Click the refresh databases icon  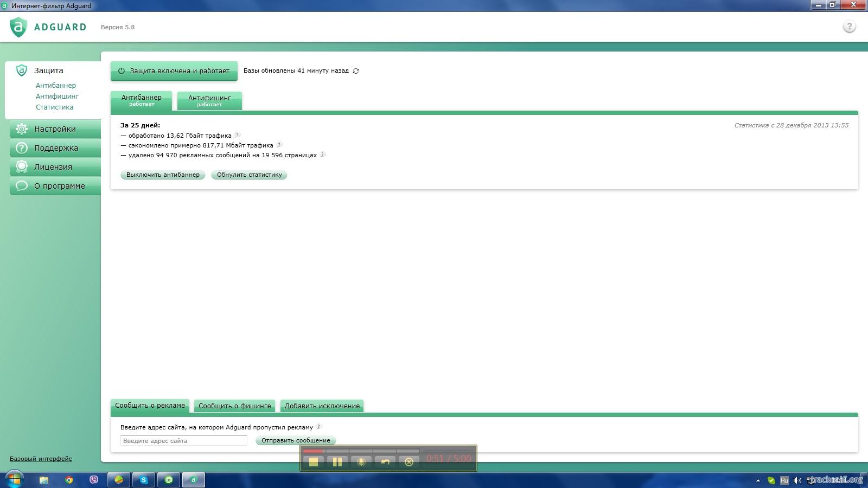point(356,71)
